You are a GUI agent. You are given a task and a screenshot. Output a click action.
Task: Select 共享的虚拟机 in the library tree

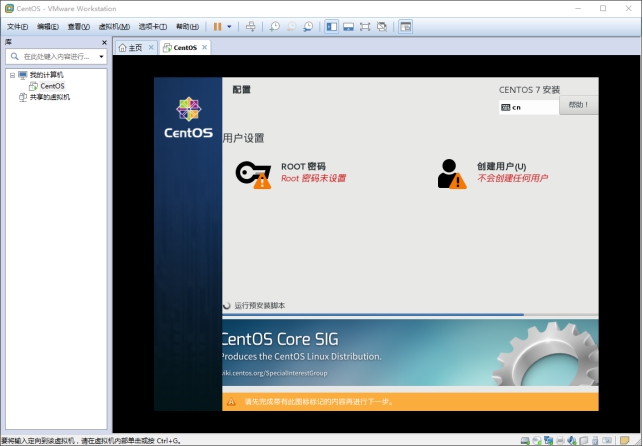pos(50,97)
